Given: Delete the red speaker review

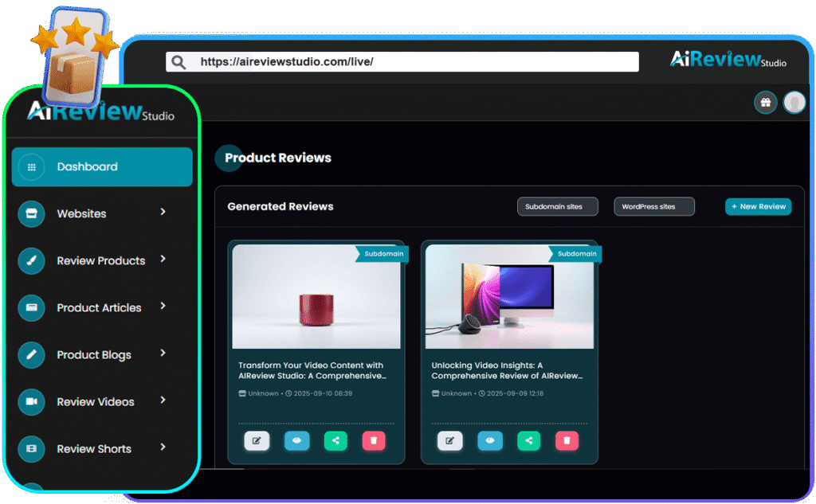Looking at the screenshot, I should point(375,440).
